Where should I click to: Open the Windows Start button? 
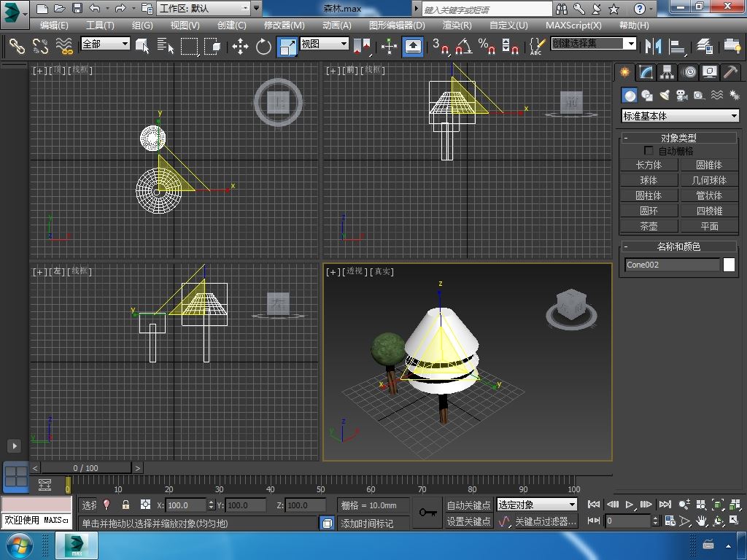tap(18, 545)
